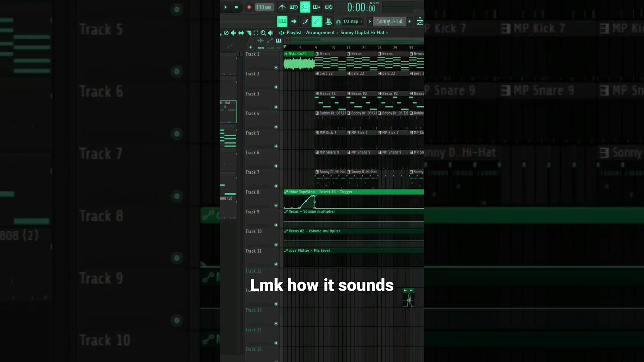
Task: Toggle step editing mode icon
Action: pyautogui.click(x=305, y=21)
